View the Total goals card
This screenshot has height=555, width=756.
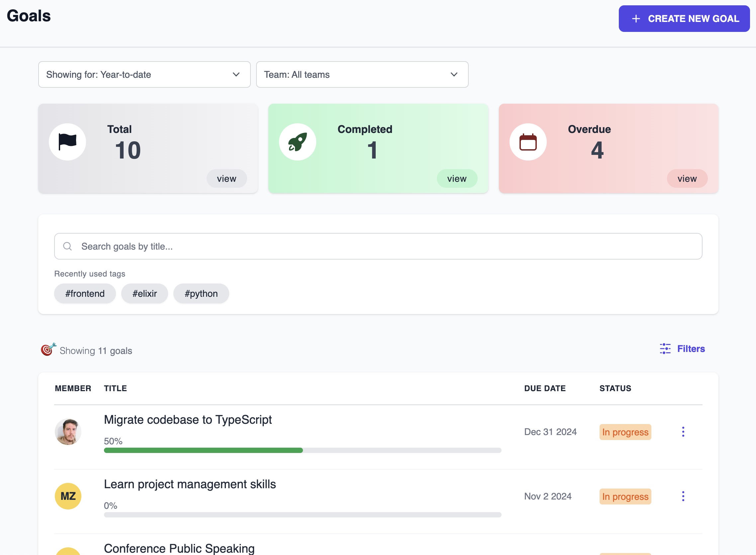coord(227,179)
